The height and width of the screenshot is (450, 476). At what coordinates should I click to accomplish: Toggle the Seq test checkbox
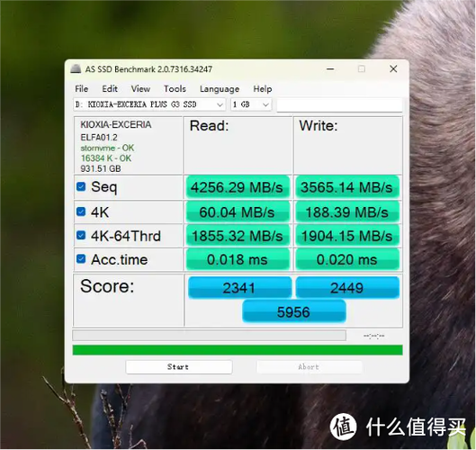[81, 186]
